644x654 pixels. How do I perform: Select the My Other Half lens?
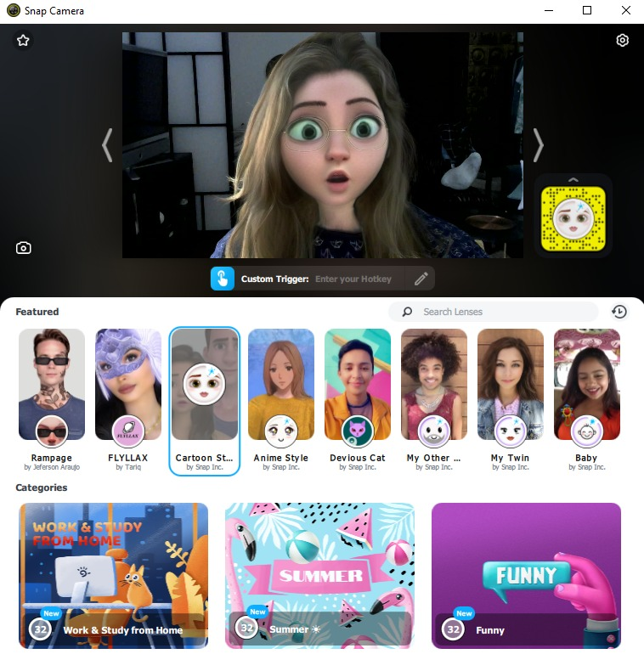[x=434, y=400]
